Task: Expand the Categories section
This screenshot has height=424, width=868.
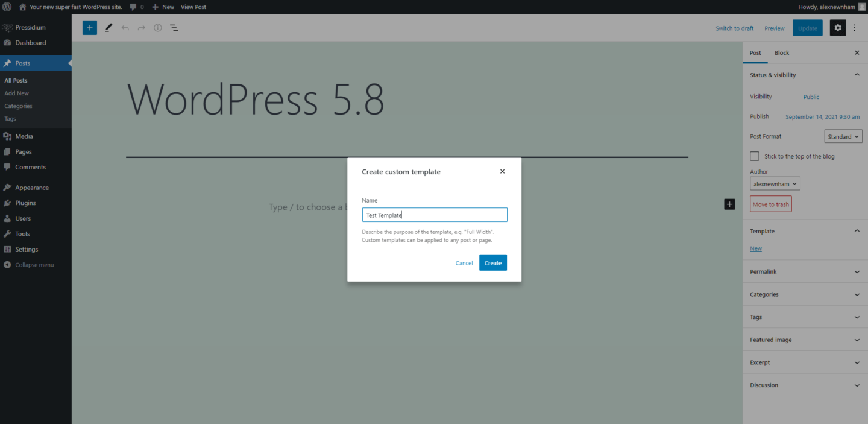Action: click(x=805, y=294)
